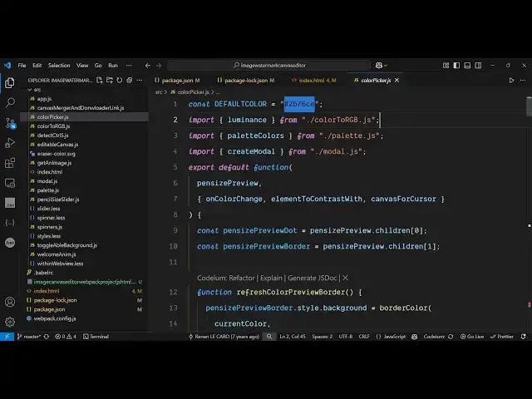
Task: Open the Copilot dropdown chevron
Action: tap(386, 66)
